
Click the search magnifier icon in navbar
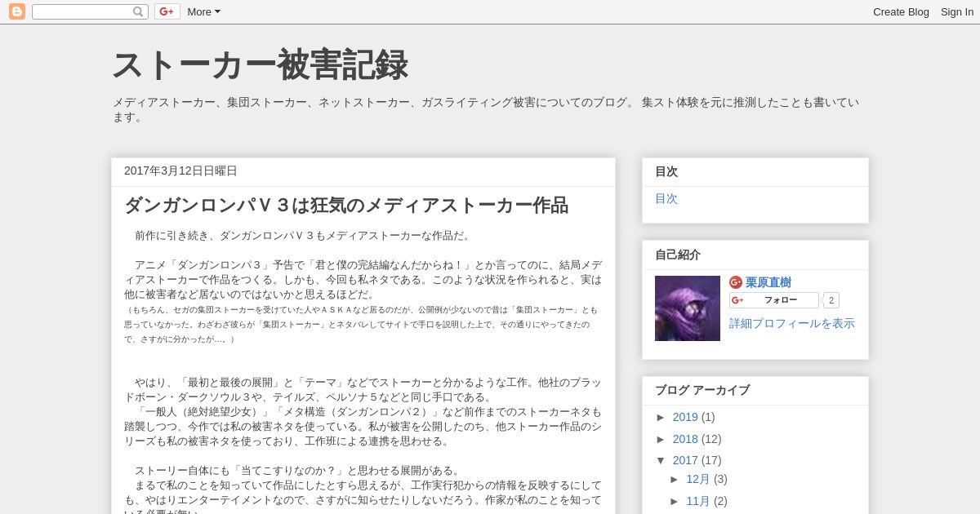coord(138,11)
